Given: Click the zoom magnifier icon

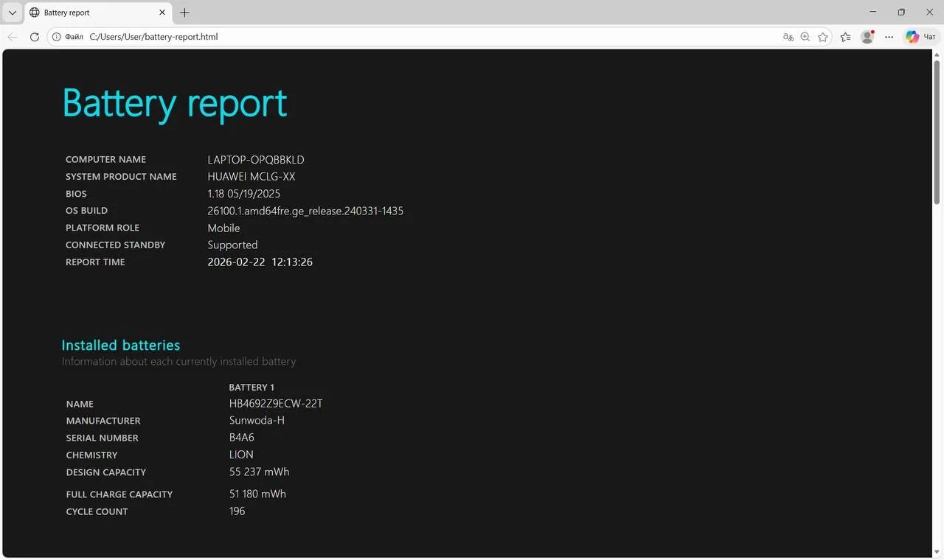Looking at the screenshot, I should 805,37.
